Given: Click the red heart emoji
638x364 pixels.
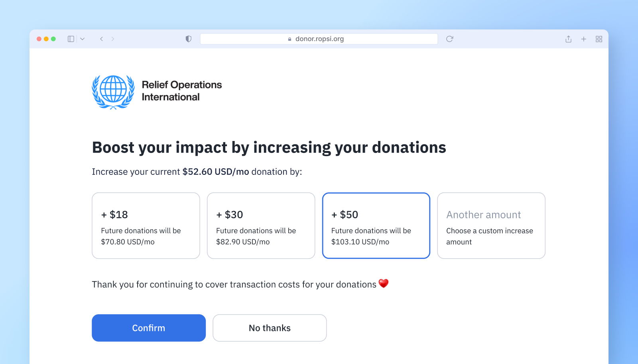Looking at the screenshot, I should click(x=384, y=284).
